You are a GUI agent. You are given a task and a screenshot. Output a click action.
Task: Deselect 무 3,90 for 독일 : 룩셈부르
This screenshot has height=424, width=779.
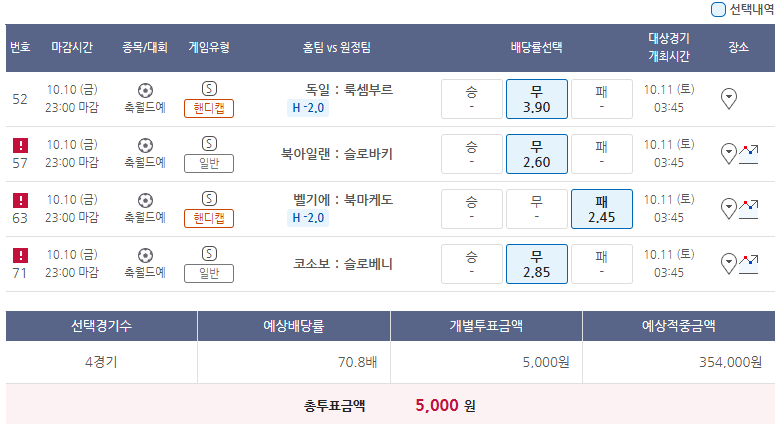tap(536, 99)
